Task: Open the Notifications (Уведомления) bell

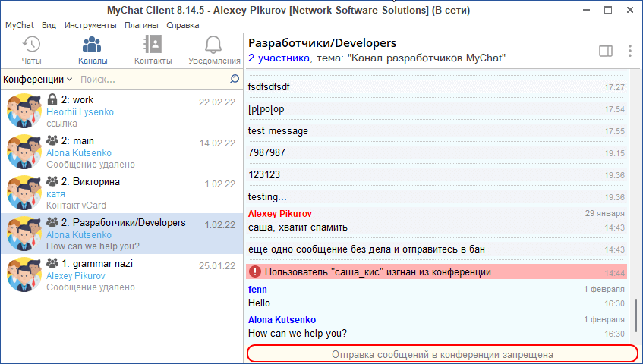Action: click(x=213, y=44)
